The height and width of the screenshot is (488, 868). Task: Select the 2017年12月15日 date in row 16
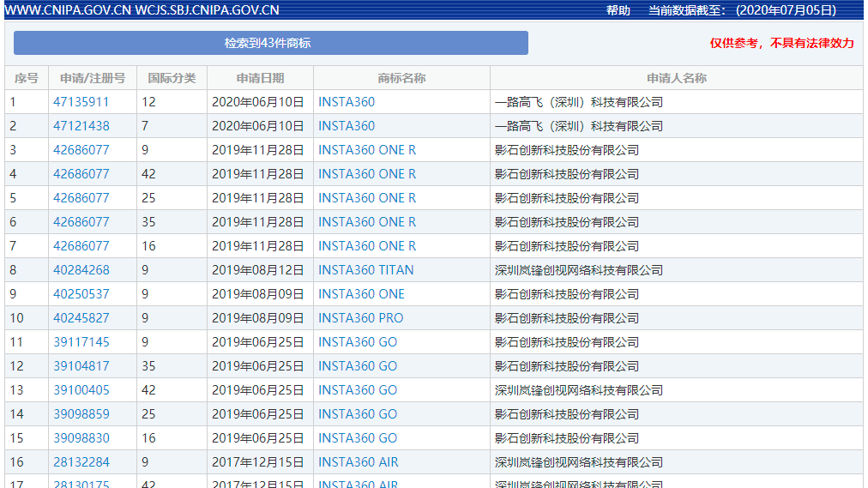click(258, 462)
